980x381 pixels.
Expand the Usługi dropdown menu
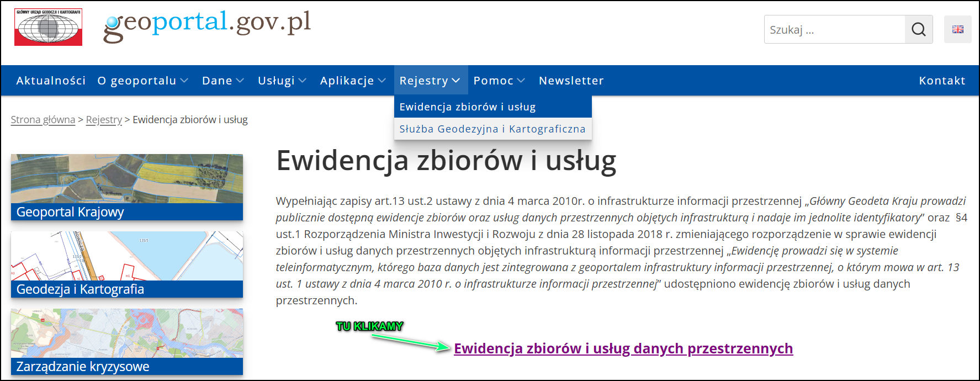[x=282, y=81]
